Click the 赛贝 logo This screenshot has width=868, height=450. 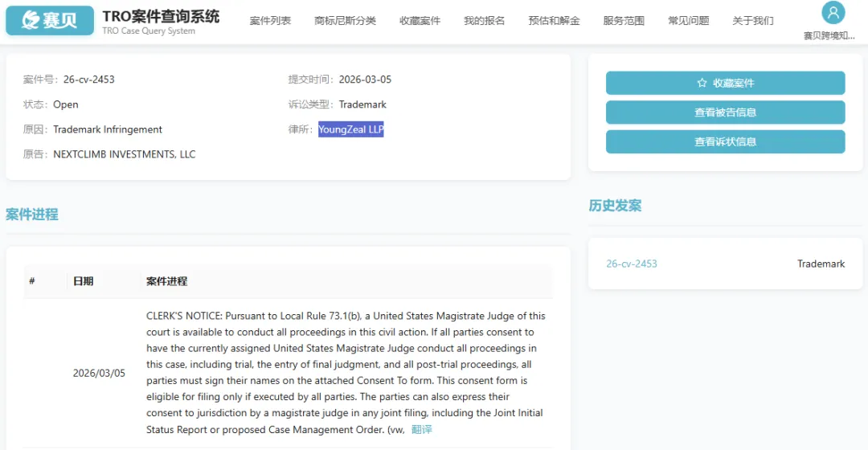(x=50, y=20)
